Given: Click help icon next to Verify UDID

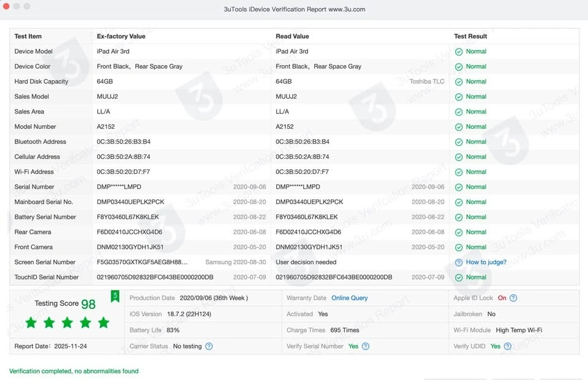Looking at the screenshot, I should 508,346.
